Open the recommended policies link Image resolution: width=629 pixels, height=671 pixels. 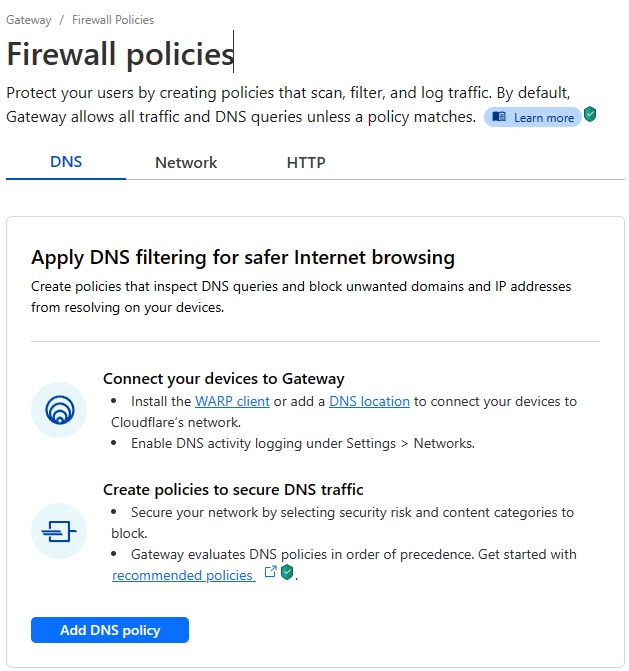click(182, 575)
